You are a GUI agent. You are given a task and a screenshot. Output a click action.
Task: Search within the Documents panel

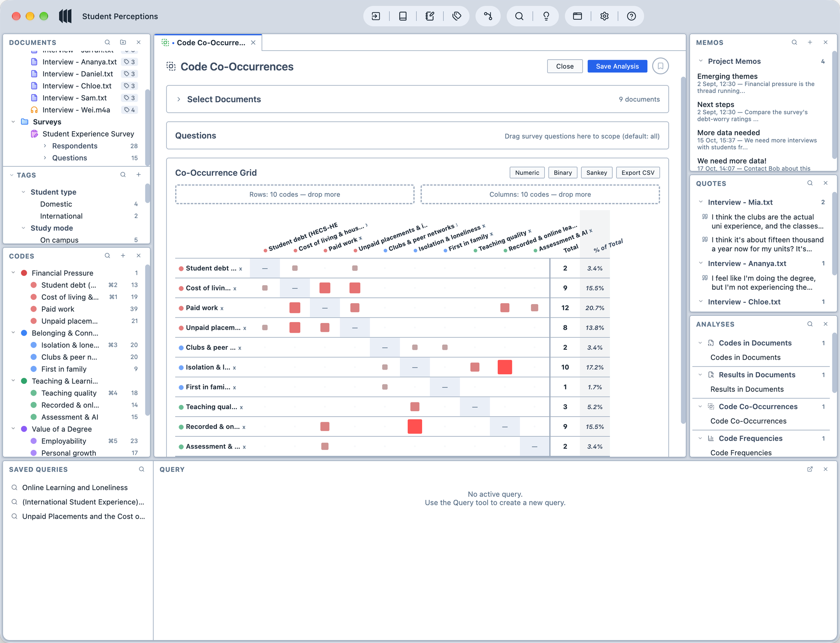[x=108, y=42]
